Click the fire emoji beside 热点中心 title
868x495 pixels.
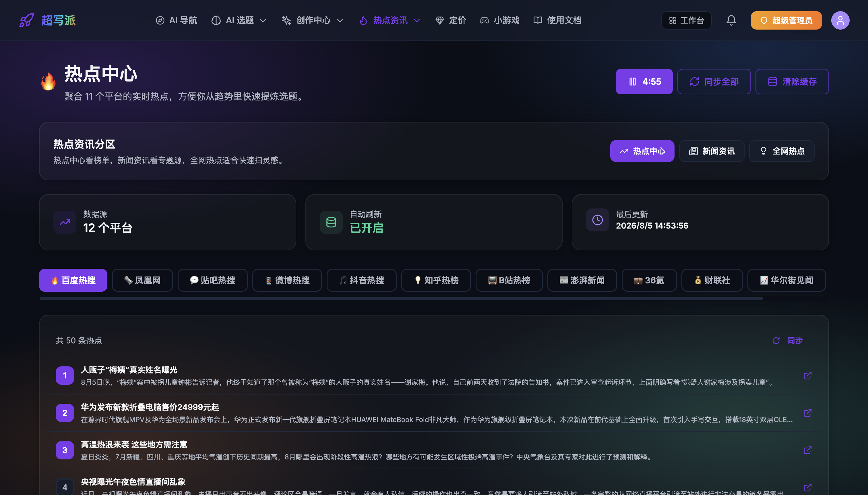click(x=48, y=82)
